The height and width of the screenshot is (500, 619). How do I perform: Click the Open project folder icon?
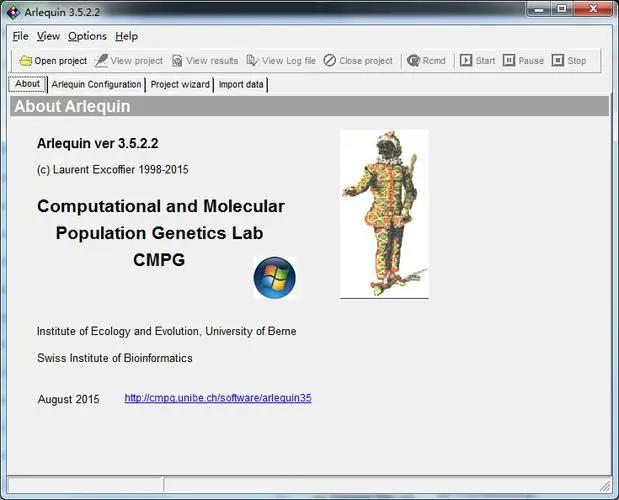[25, 61]
